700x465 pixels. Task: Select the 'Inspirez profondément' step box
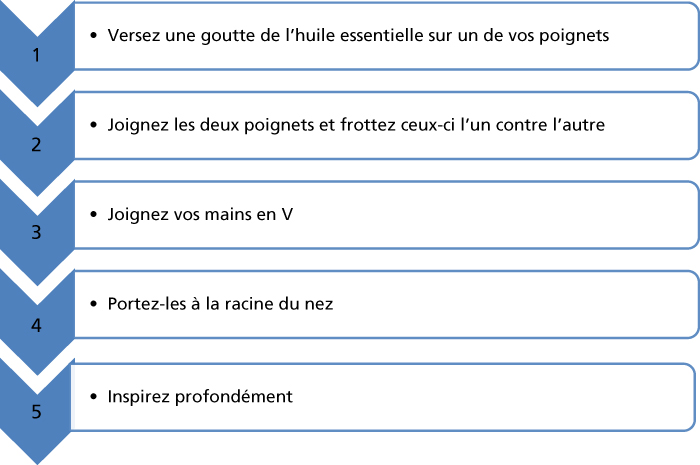[x=383, y=397]
